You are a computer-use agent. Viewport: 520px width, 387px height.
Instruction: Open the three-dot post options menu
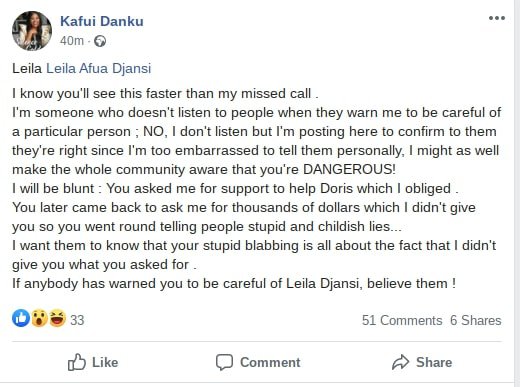pyautogui.click(x=497, y=18)
